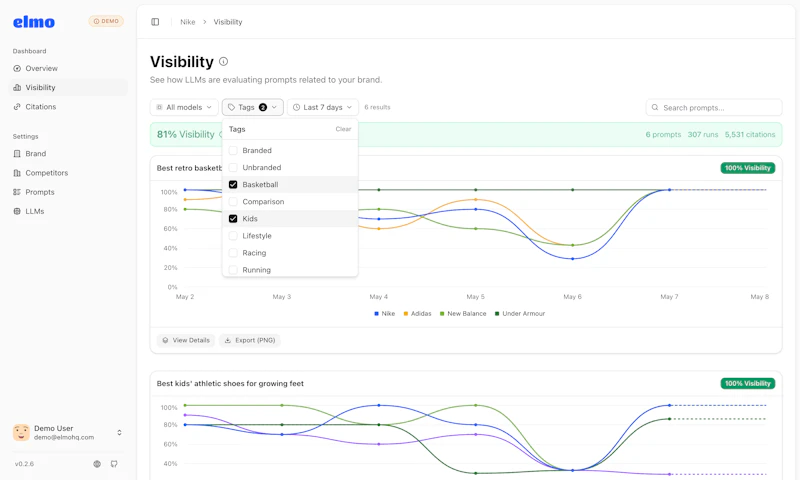Click 100% Visibility badge on kids' shoes chart
The image size is (800, 480).
tap(747, 384)
